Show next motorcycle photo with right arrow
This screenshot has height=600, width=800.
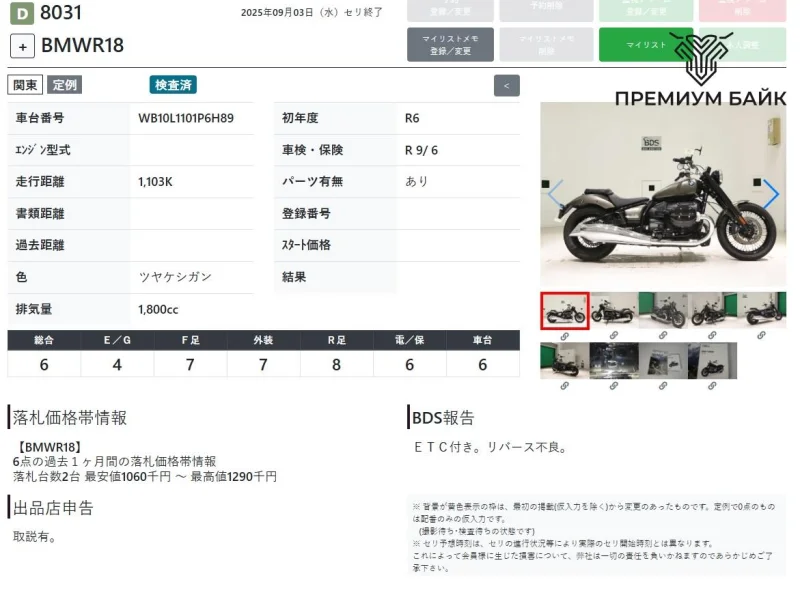pyautogui.click(x=771, y=194)
